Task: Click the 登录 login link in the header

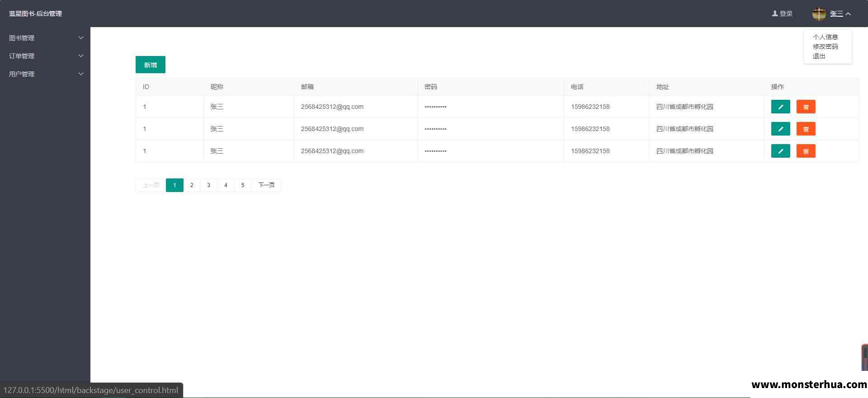Action: pyautogui.click(x=782, y=14)
